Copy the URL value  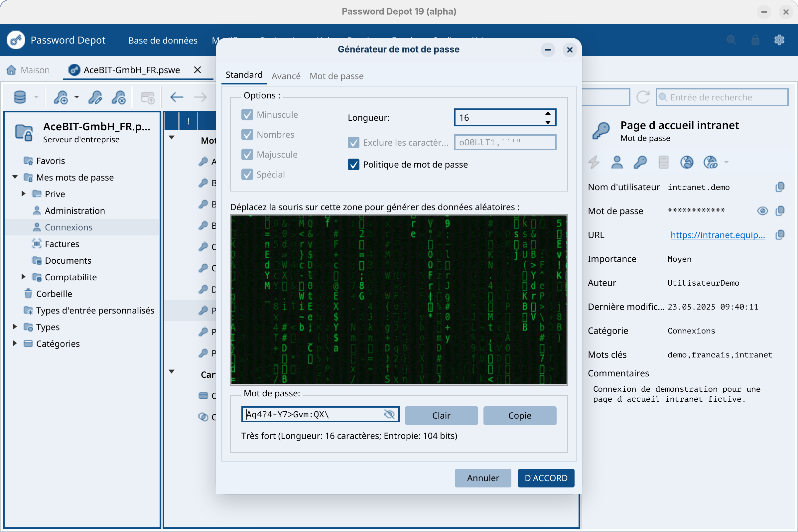pyautogui.click(x=780, y=235)
